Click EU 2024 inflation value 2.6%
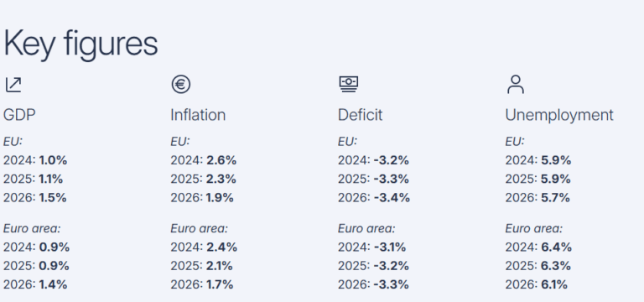644x302 pixels. (221, 160)
